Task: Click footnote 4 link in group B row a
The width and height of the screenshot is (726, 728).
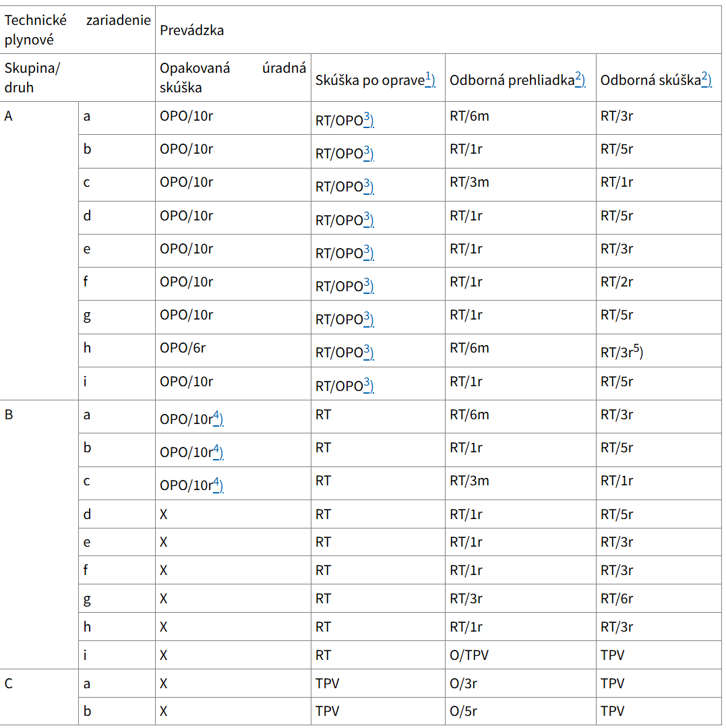Action: pyautogui.click(x=218, y=418)
